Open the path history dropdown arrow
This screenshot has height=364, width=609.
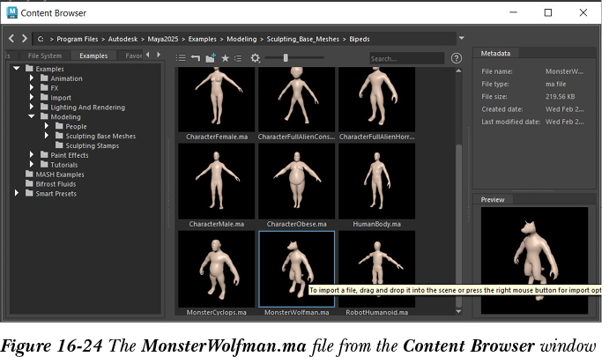462,38
